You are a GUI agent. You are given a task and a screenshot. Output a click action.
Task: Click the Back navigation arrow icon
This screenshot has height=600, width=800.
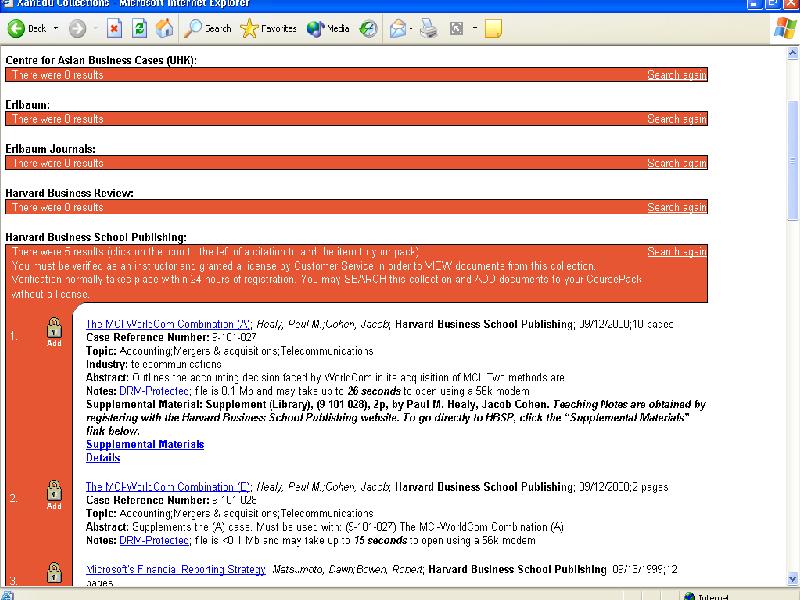pos(16,29)
